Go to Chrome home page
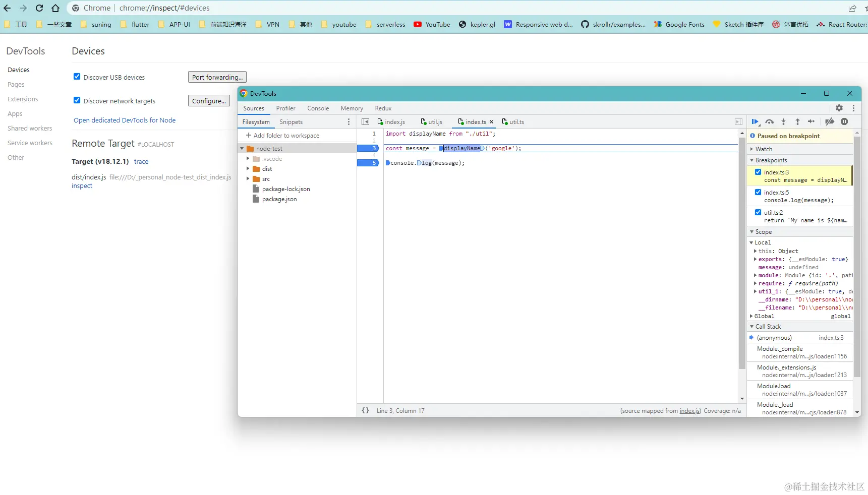The width and height of the screenshot is (868, 495). pos(55,8)
